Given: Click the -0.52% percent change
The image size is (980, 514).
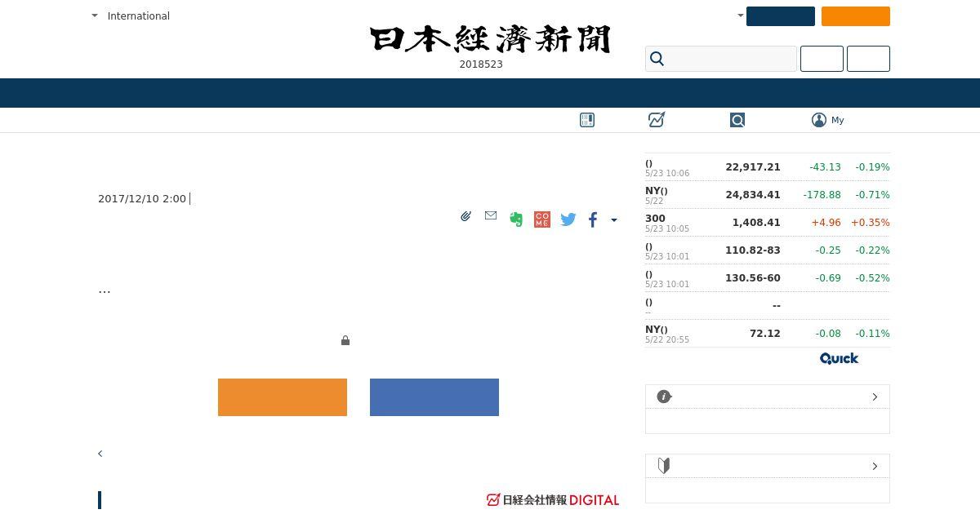Looking at the screenshot, I should tap(872, 278).
